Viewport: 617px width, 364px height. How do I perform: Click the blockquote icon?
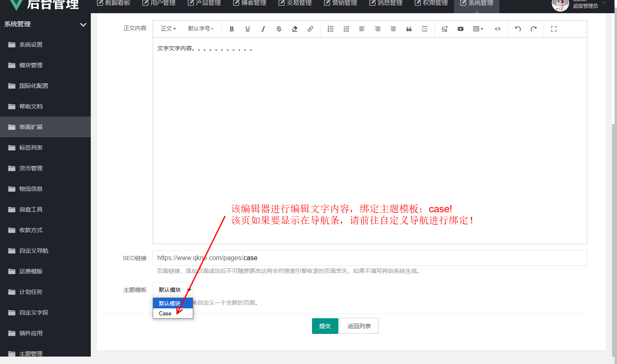click(409, 29)
